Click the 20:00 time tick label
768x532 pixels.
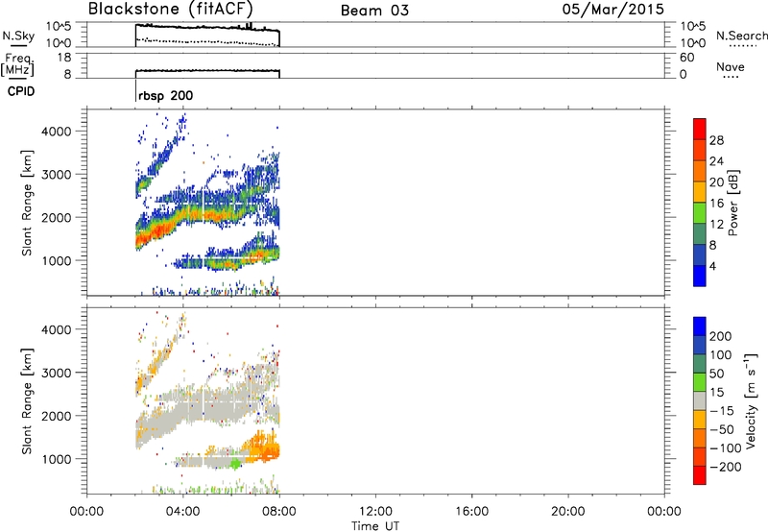[x=568, y=512]
